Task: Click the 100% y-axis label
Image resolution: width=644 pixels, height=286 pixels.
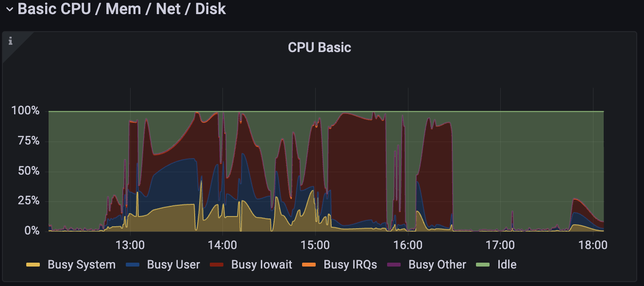Action: coord(25,111)
